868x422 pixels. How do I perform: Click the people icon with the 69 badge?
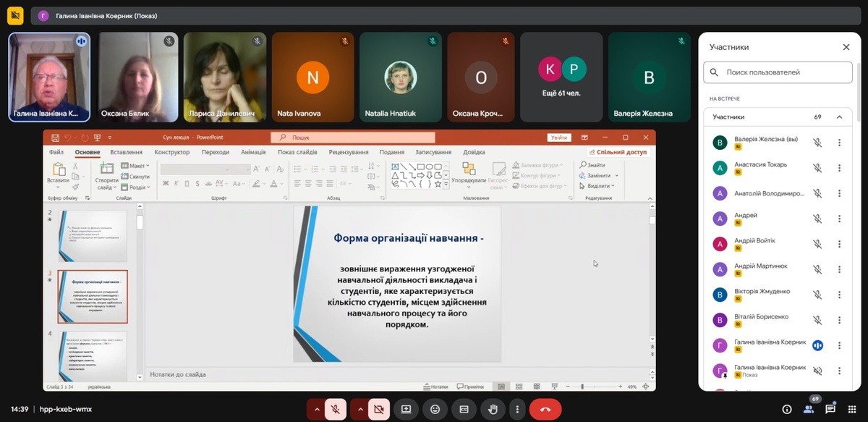click(x=809, y=409)
